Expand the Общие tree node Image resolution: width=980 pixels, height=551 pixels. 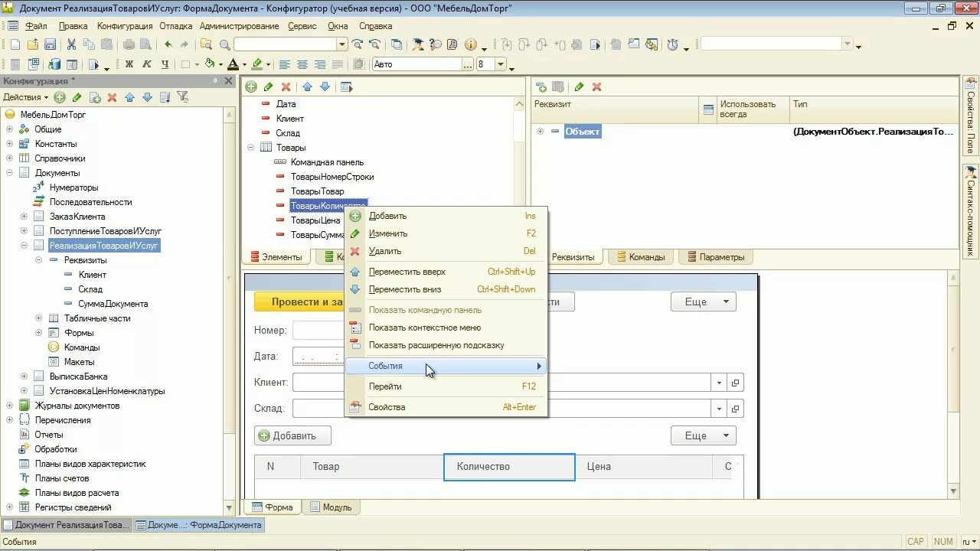click(9, 129)
